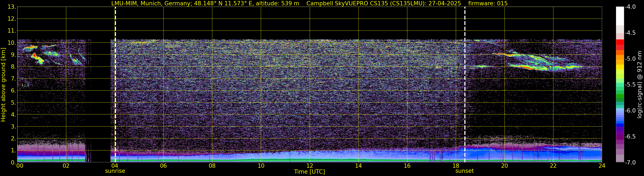Viewport: 644px width, 176px height.
Task: Click the '8.' height axis tick label
Action: click(13, 66)
